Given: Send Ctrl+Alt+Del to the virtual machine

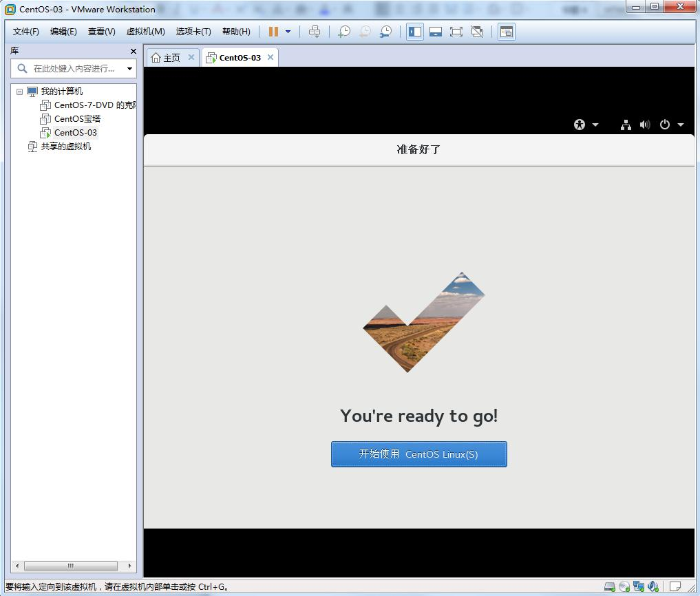Looking at the screenshot, I should pyautogui.click(x=315, y=32).
